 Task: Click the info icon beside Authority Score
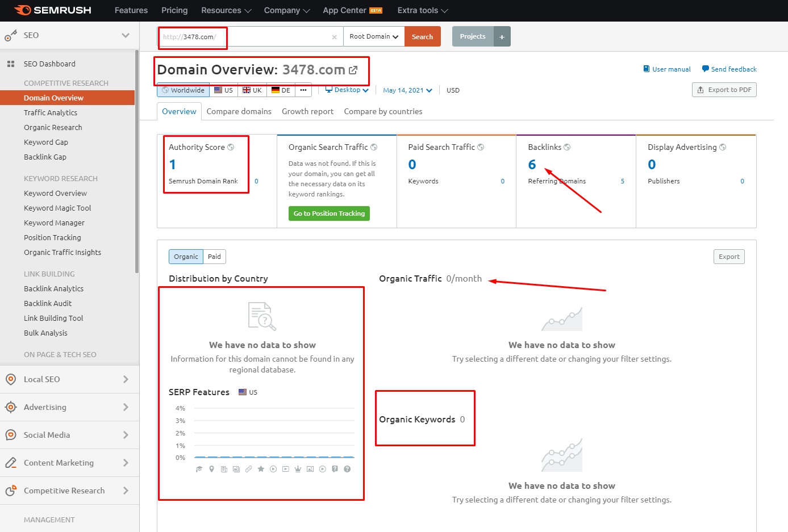coord(231,147)
